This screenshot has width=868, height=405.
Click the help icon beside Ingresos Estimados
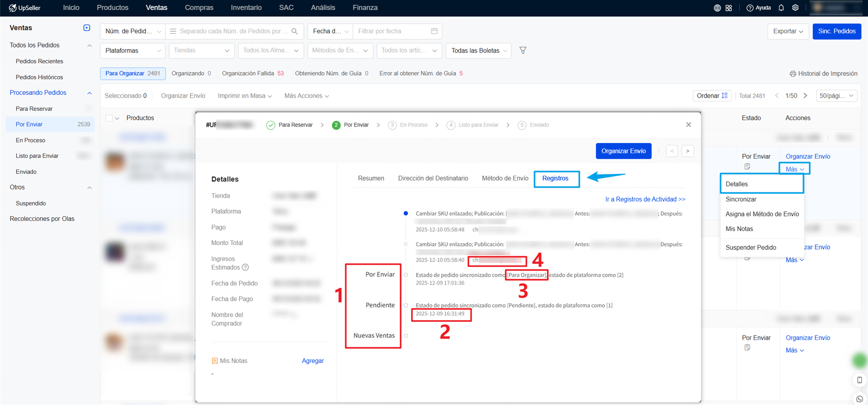pyautogui.click(x=245, y=268)
